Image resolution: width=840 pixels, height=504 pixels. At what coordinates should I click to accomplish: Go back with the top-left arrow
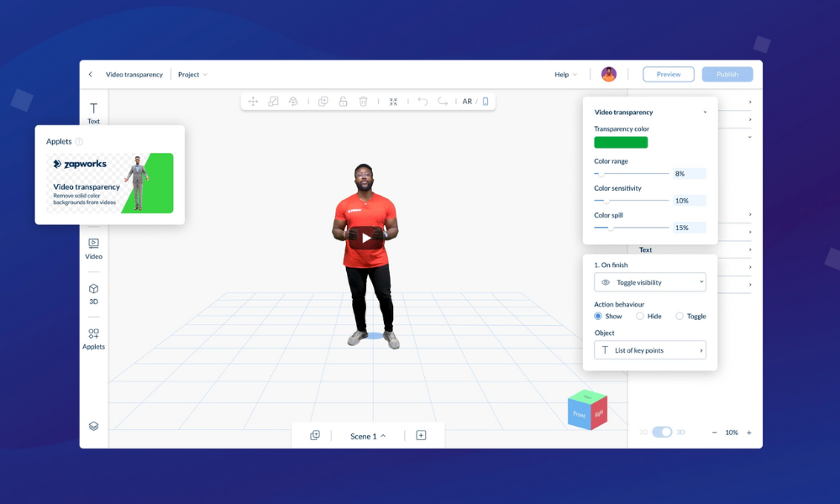click(91, 75)
